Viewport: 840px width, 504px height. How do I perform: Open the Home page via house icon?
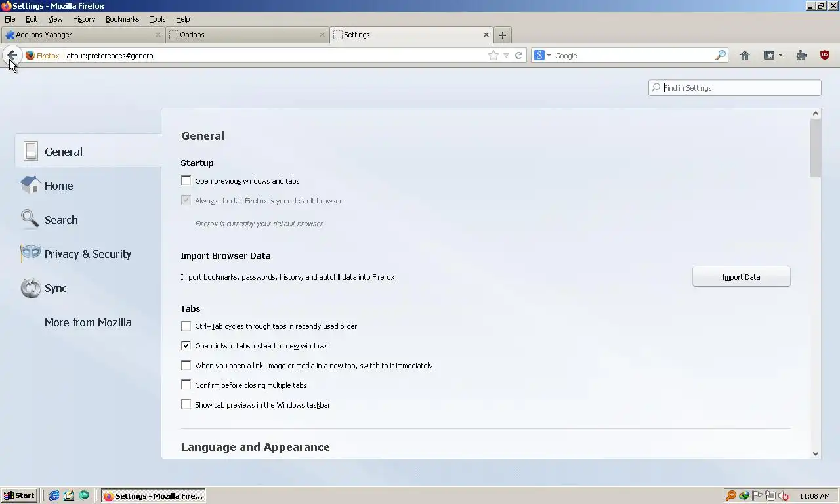point(744,56)
